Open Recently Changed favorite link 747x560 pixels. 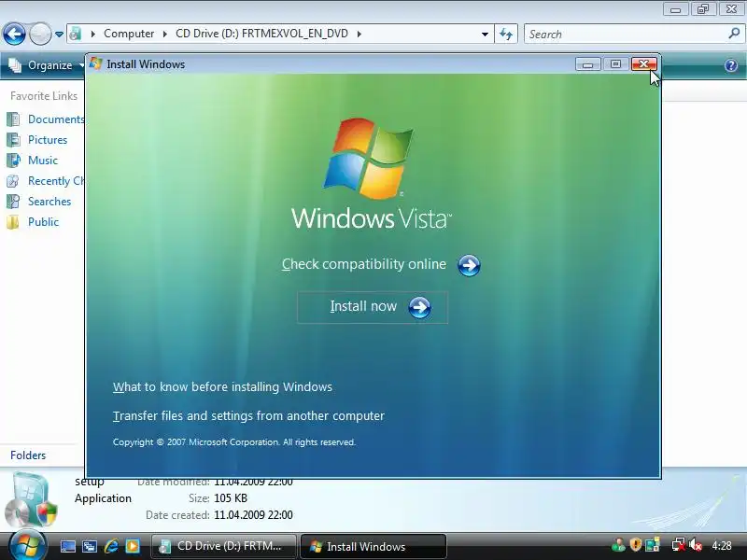(x=56, y=181)
